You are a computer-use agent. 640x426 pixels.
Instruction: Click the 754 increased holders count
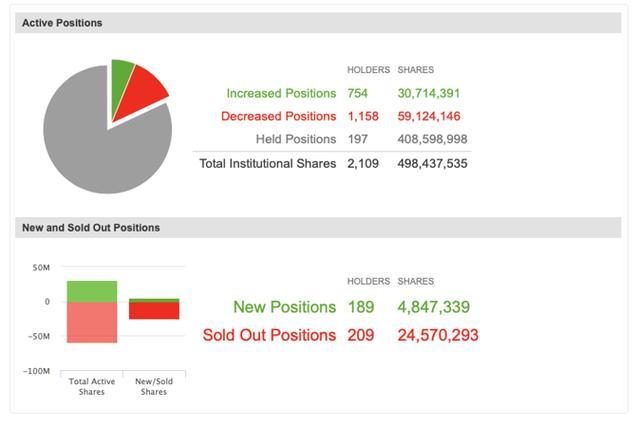(x=358, y=93)
